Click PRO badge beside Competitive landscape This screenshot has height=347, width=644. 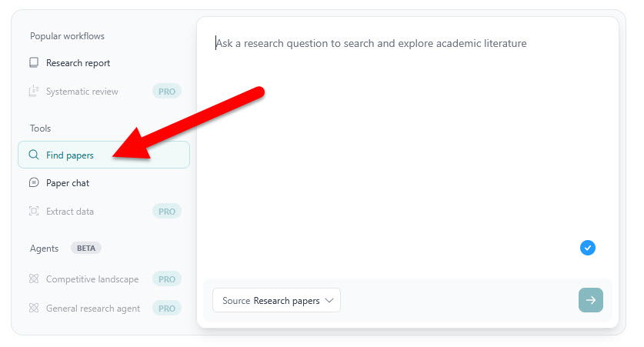tap(167, 279)
